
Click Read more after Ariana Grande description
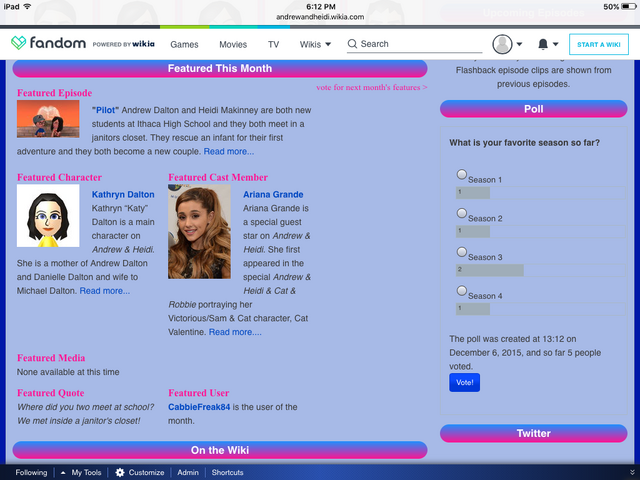coord(235,332)
